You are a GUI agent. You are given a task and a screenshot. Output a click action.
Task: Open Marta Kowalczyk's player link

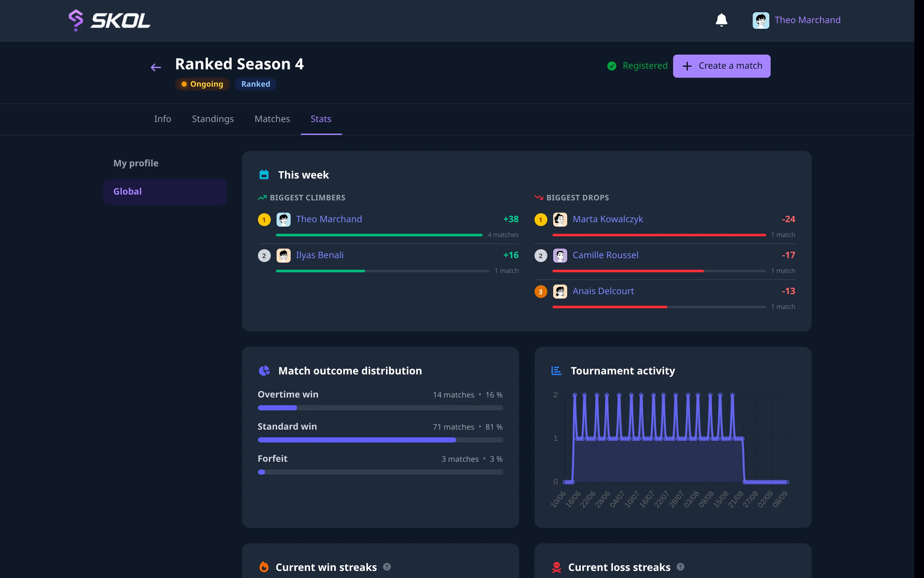point(608,219)
